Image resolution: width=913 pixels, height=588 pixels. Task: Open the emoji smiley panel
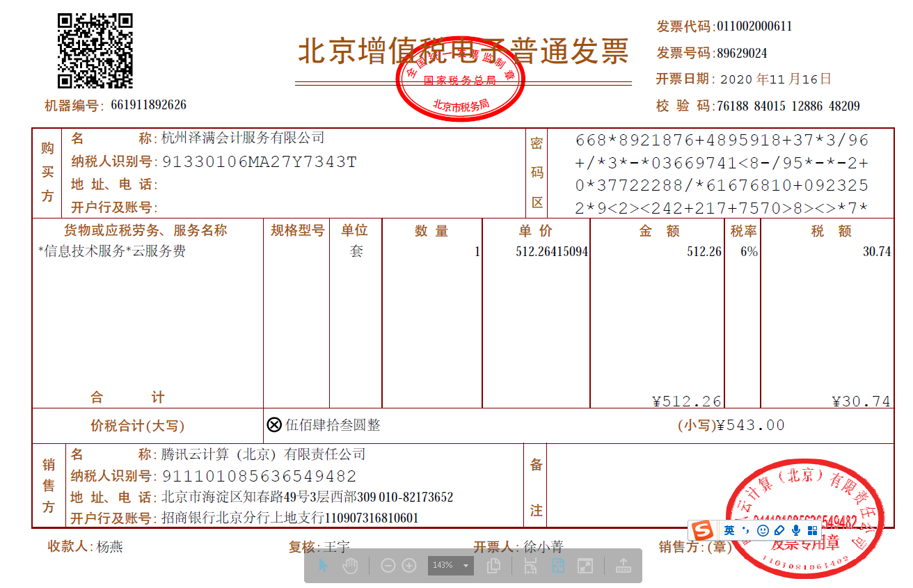(x=763, y=531)
